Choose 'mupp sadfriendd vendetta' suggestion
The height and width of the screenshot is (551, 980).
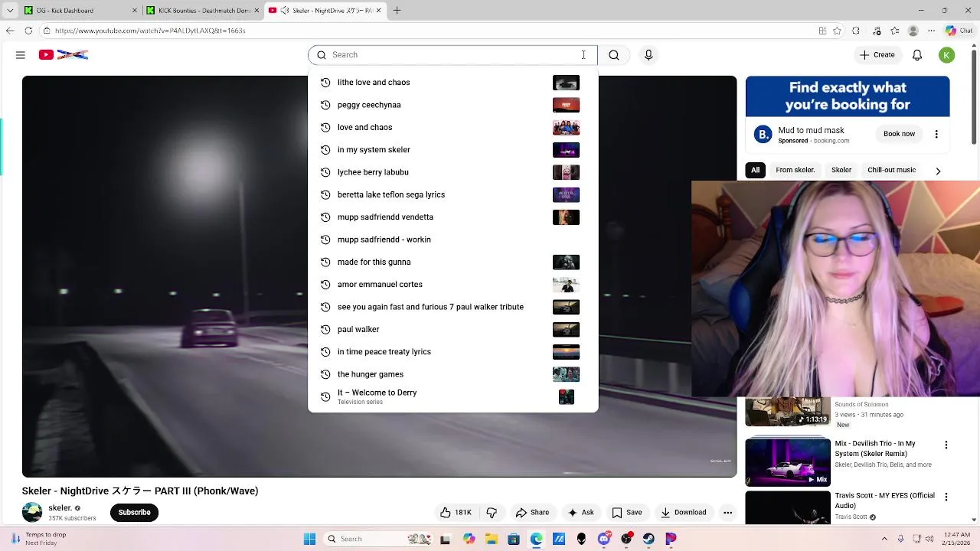point(452,217)
